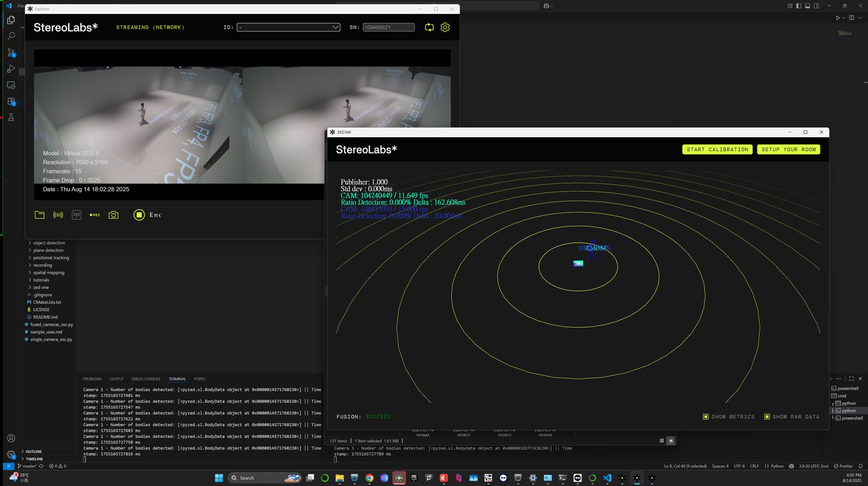Click the REC record icon
868x486 pixels.
[95, 215]
